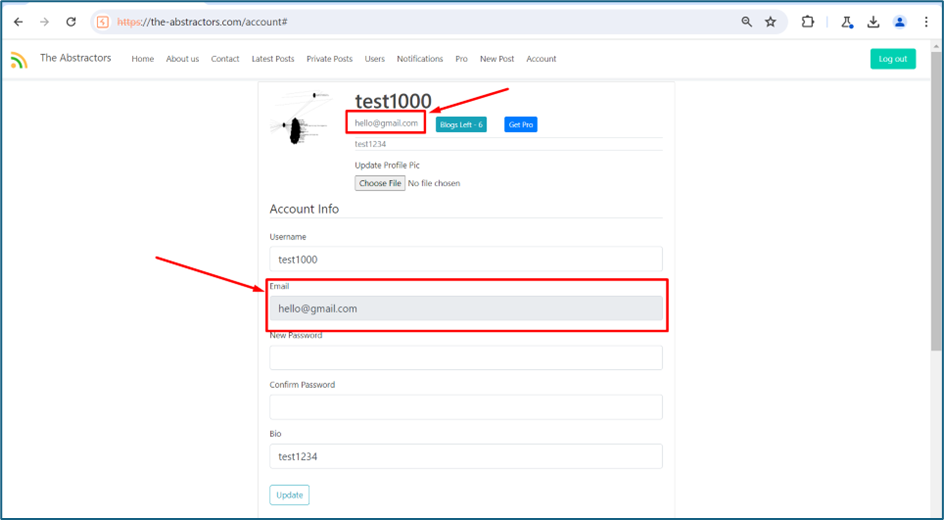Open Notifications page

tap(420, 59)
